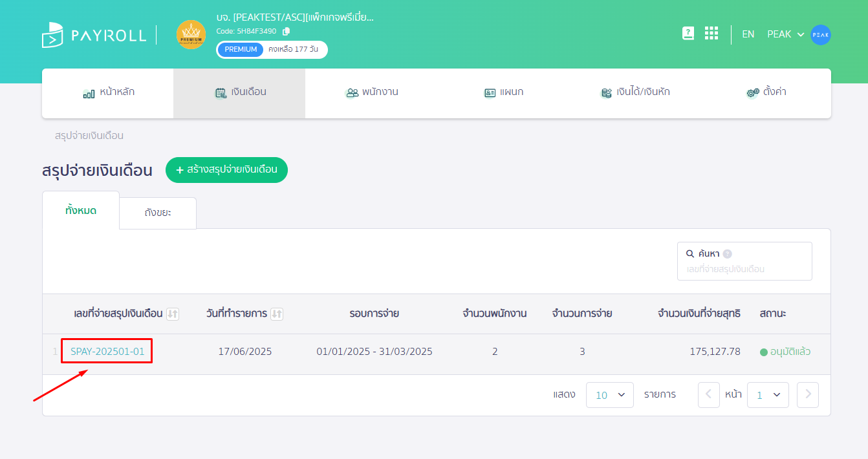Click the อนุมัติแล้ว status
Image resolution: width=868 pixels, height=459 pixels.
785,352
